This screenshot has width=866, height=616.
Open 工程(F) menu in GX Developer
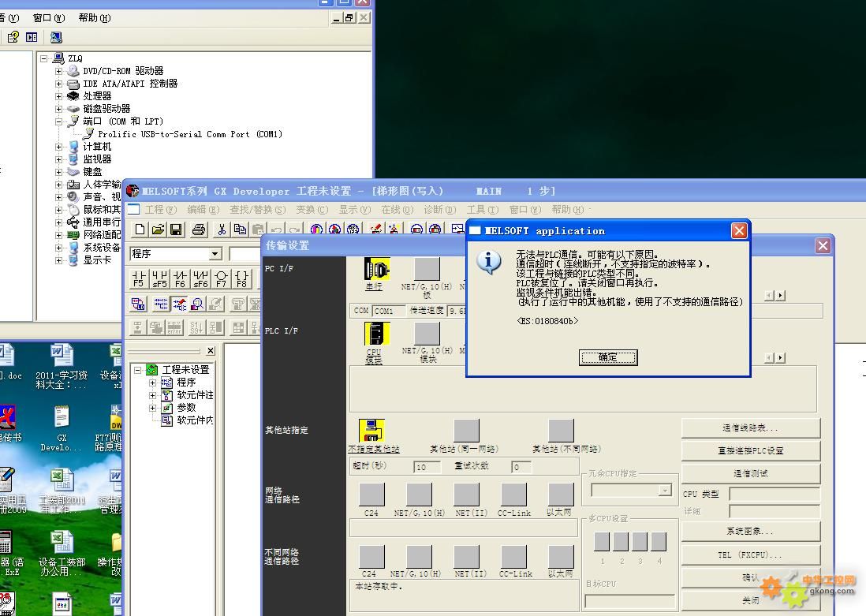pyautogui.click(x=161, y=209)
